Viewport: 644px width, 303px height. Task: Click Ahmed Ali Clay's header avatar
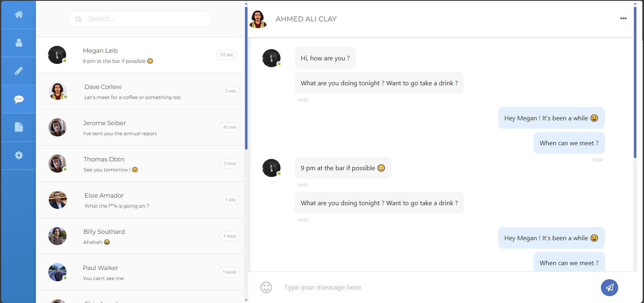(258, 19)
